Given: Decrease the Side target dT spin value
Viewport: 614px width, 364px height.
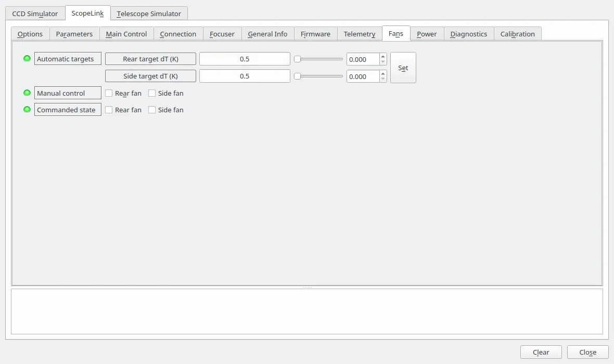Looking at the screenshot, I should coord(383,79).
